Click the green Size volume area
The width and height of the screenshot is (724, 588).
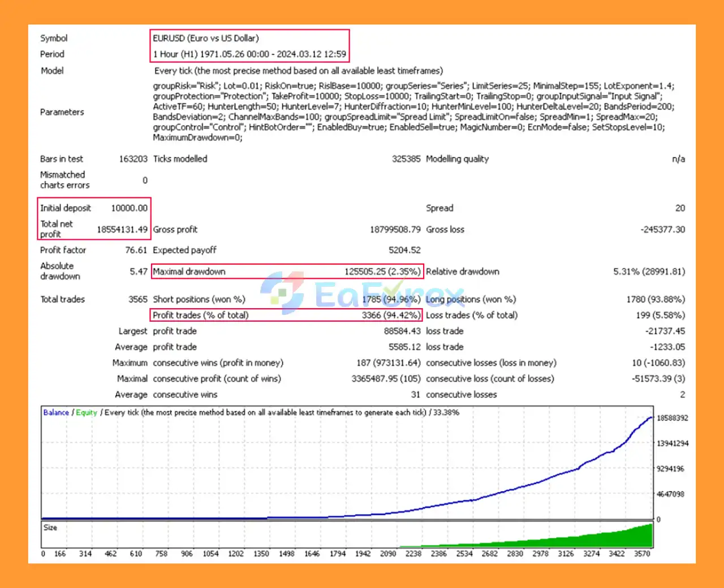pos(622,537)
